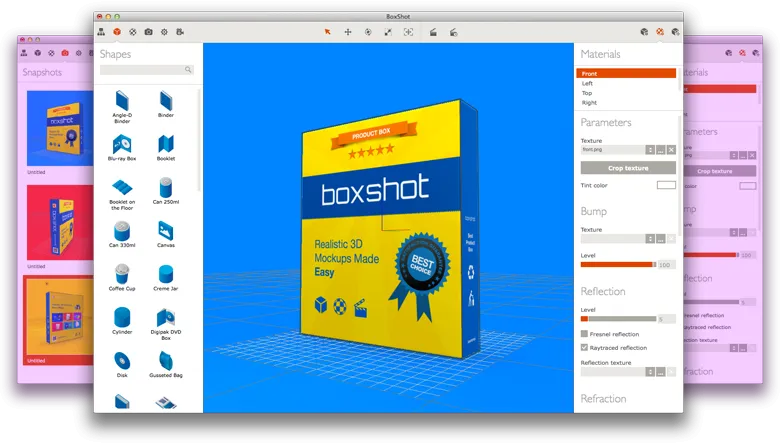Select the orange Materials panel icon
This screenshot has height=445, width=780.
tap(660, 32)
